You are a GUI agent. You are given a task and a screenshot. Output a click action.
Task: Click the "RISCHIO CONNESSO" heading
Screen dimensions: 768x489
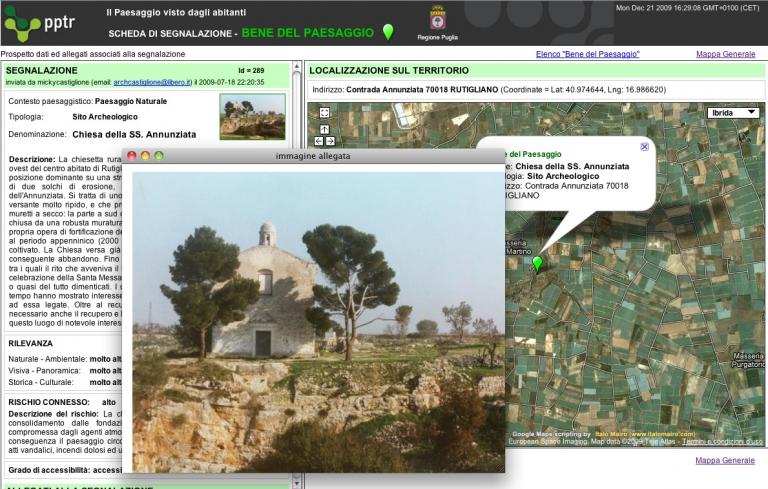49,402
